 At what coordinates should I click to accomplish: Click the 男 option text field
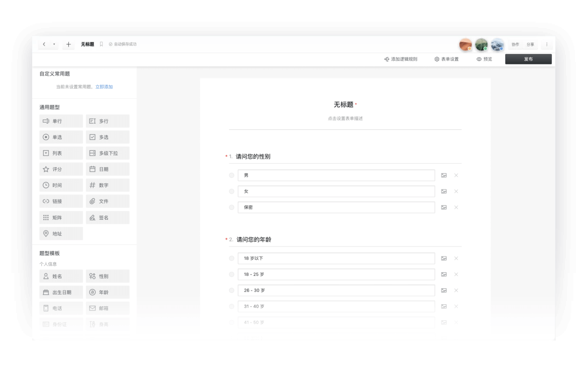[x=336, y=176]
